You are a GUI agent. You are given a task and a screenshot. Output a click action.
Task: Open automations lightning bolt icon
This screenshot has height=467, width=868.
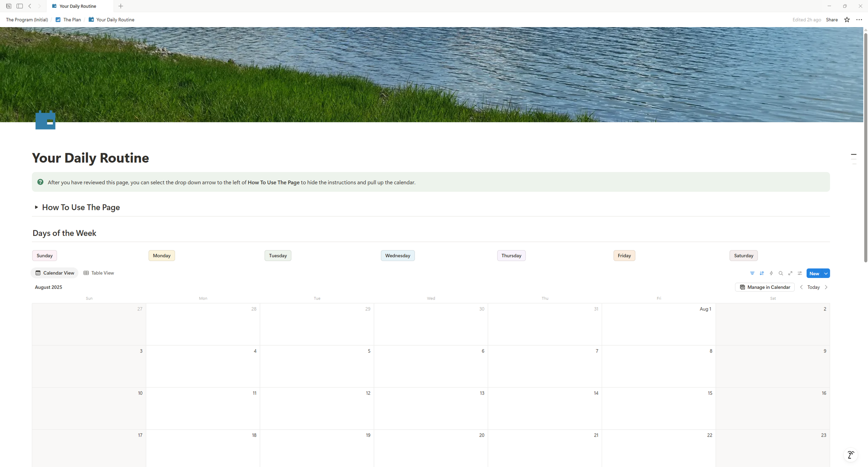click(x=771, y=273)
